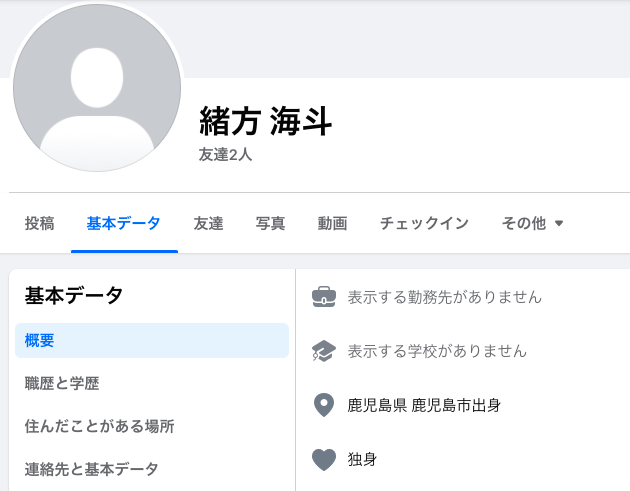Click the graduation cap school icon
This screenshot has height=491, width=630.
pos(324,351)
